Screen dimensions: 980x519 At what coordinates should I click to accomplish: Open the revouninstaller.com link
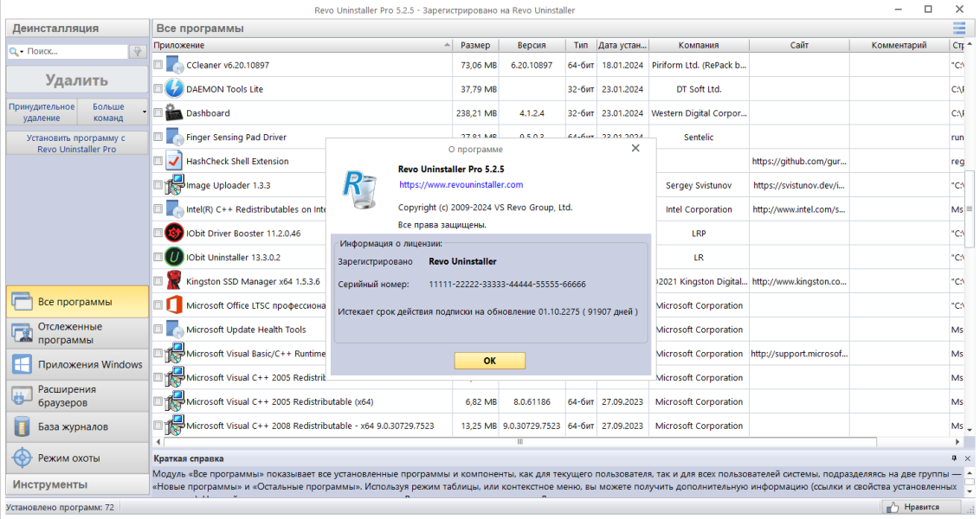pyautogui.click(x=461, y=185)
